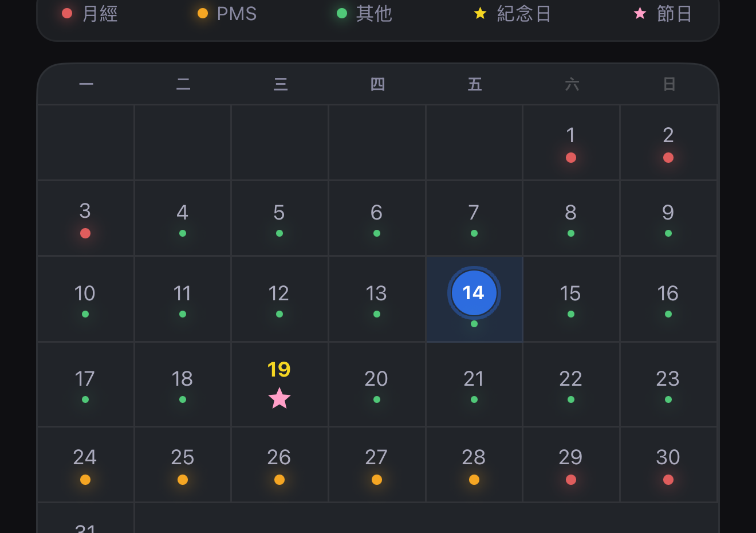
Task: Select calendar day 6
Action: tap(377, 218)
